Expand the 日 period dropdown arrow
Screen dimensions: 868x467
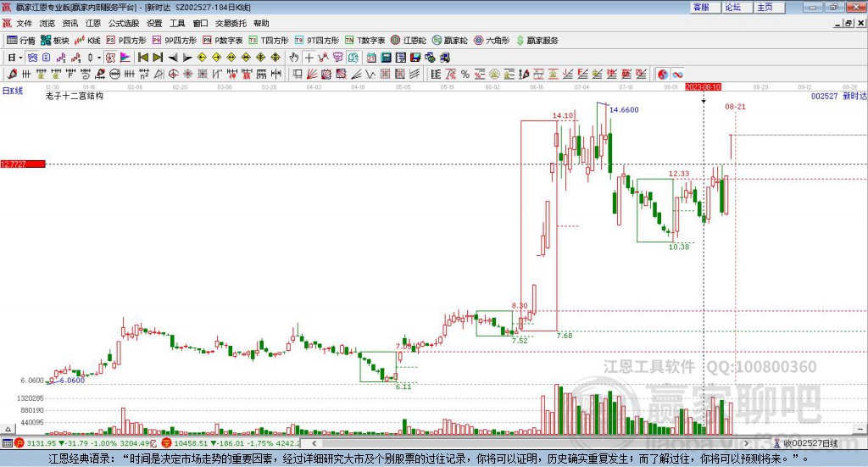20,58
